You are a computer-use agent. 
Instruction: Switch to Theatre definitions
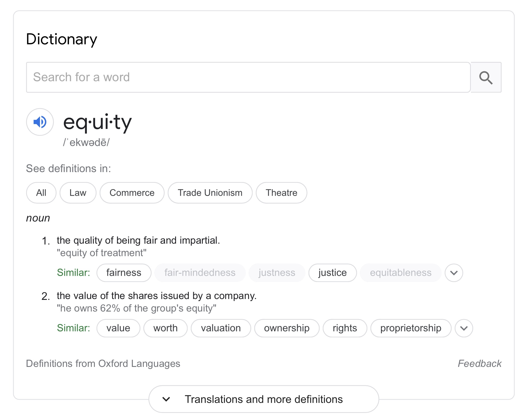pyautogui.click(x=281, y=193)
